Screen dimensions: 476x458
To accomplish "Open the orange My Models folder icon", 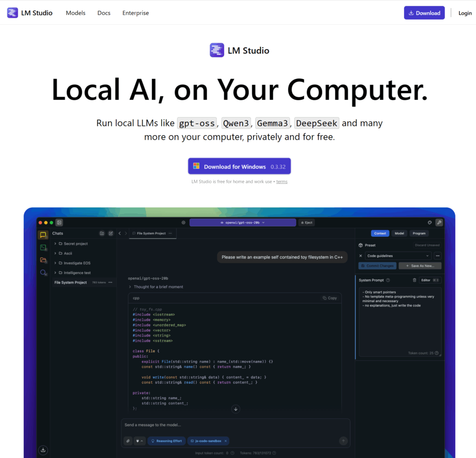I will click(x=43, y=260).
